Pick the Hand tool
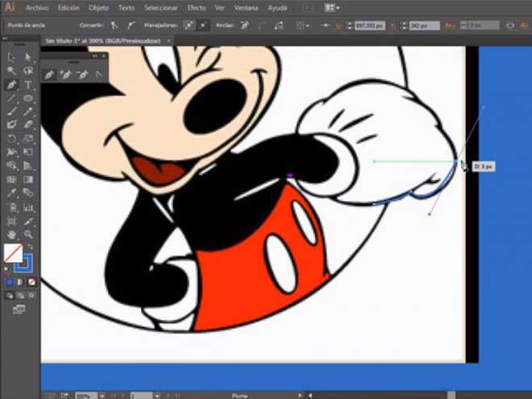The width and height of the screenshot is (532, 399). (x=11, y=234)
